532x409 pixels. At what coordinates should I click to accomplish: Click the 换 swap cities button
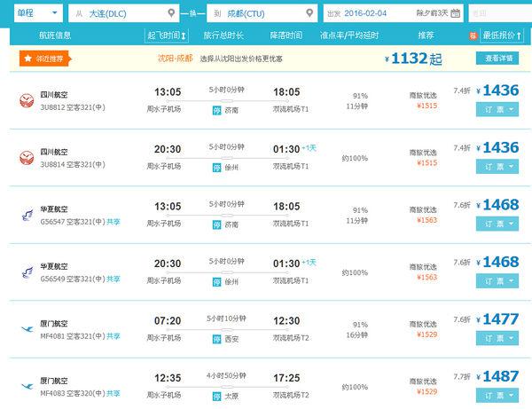[192, 13]
